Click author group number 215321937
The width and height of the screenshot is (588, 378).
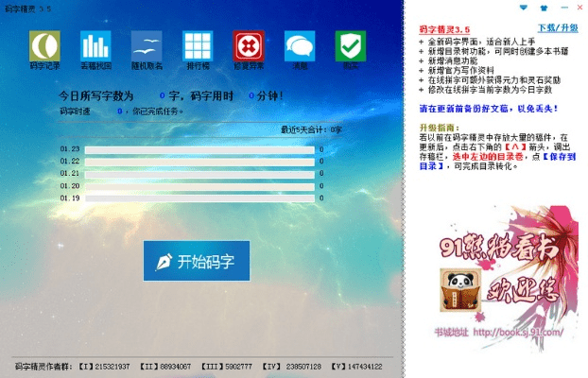click(112, 367)
